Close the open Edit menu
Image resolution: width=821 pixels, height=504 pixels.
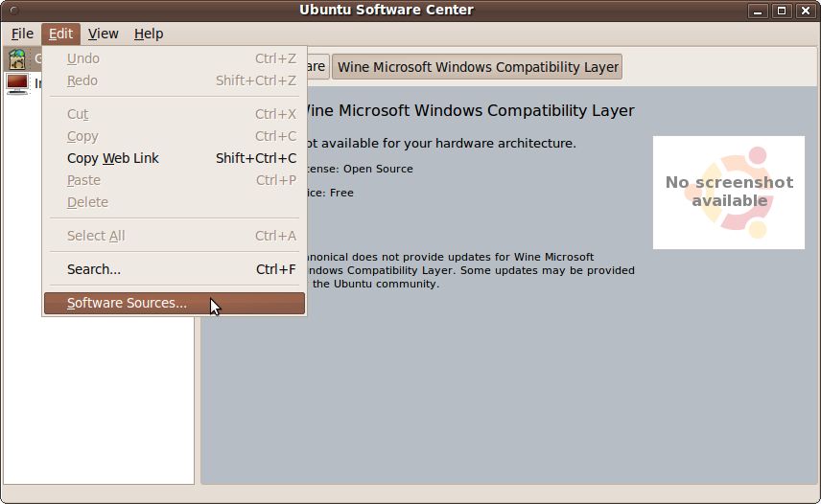tap(60, 34)
